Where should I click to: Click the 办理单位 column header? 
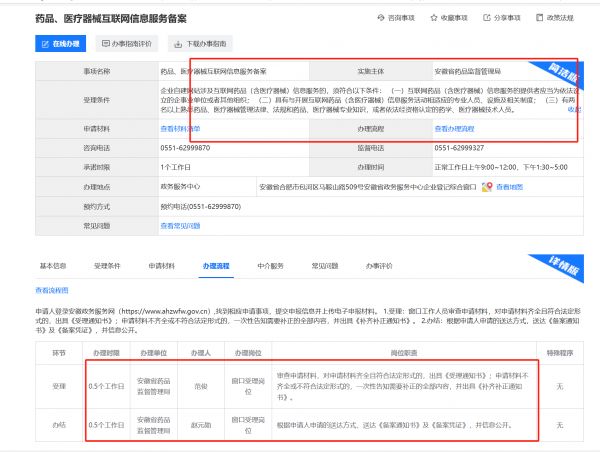pos(153,353)
